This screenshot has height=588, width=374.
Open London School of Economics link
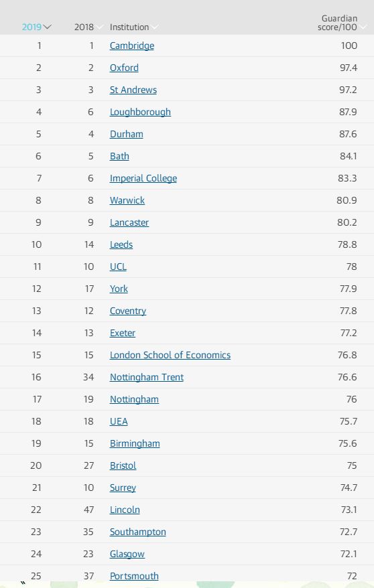170,355
